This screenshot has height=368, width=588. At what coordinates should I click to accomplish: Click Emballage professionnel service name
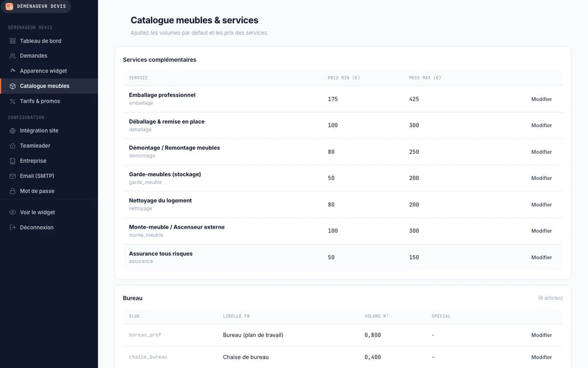tap(162, 95)
